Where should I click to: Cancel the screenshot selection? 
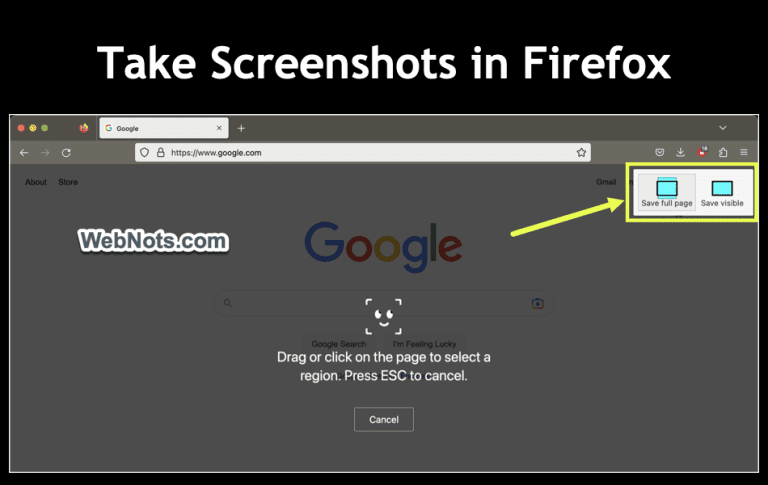pyautogui.click(x=384, y=419)
